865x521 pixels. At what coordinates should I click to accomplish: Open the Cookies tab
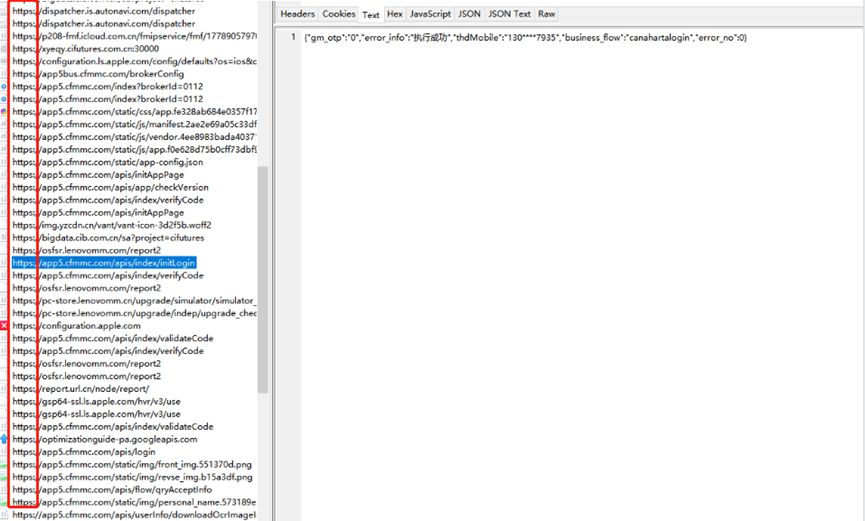(339, 14)
